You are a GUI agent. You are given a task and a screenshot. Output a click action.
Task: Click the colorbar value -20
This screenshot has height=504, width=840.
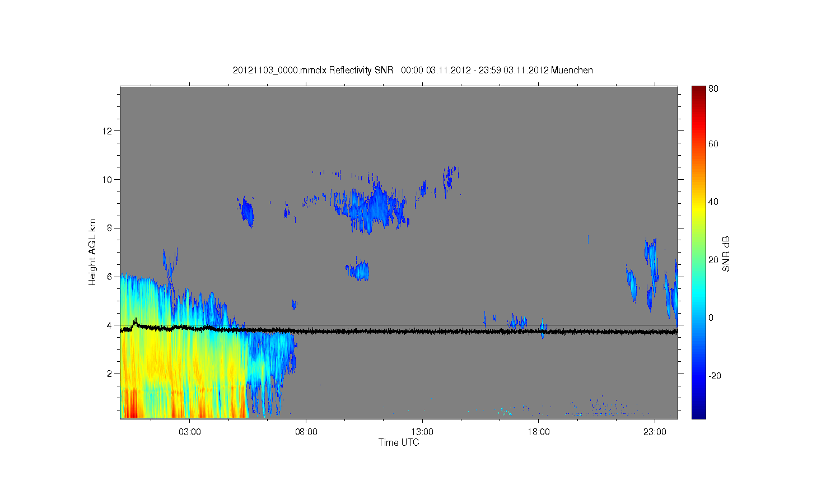(715, 376)
